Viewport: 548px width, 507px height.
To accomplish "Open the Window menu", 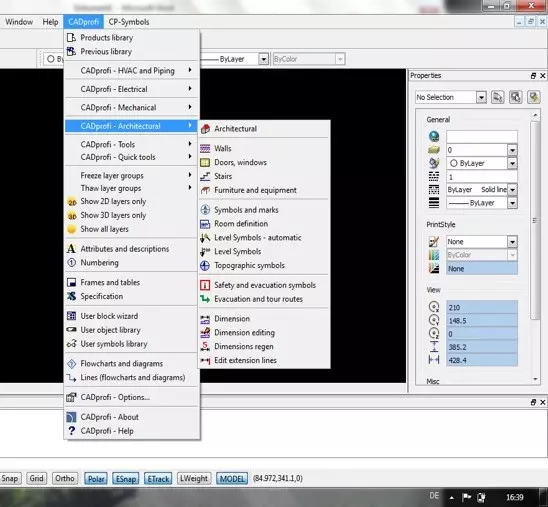I will tap(19, 22).
